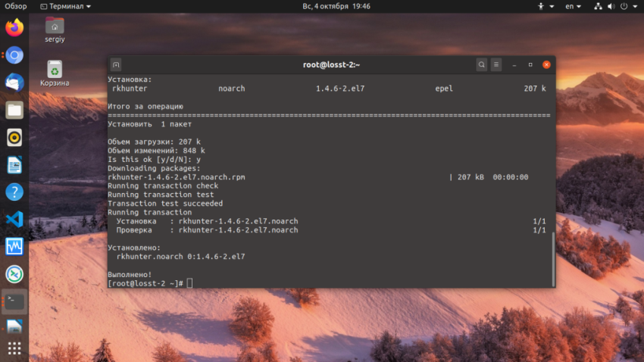Open Thunderbird mail from the dock
644x362 pixels.
click(14, 83)
